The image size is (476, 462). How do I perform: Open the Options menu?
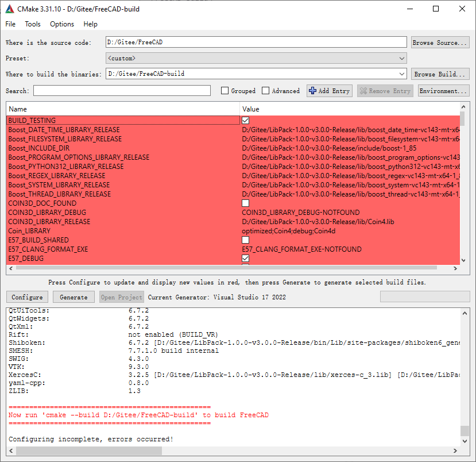(x=61, y=24)
